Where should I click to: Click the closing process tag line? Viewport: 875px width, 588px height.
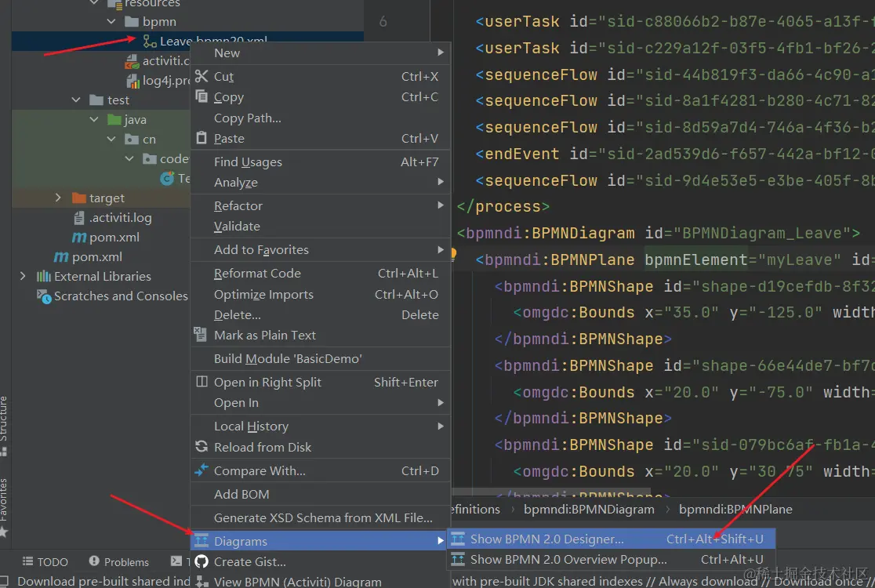coord(503,206)
